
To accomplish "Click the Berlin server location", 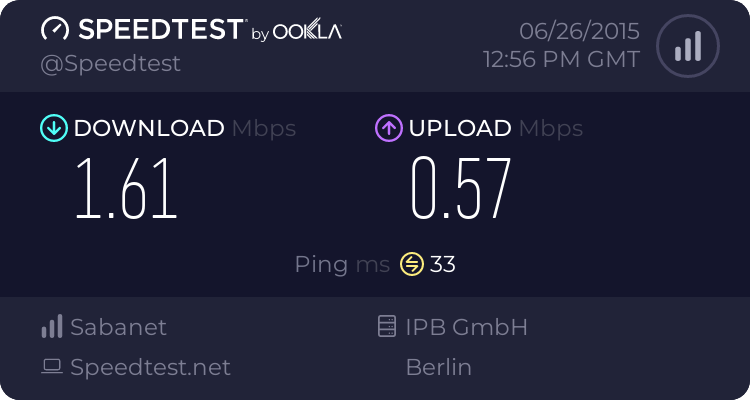I will [x=438, y=367].
